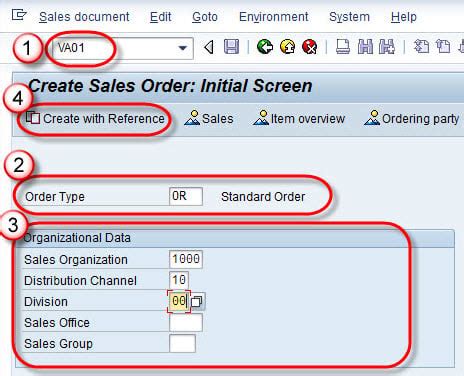
Task: Click the green Back arrow icon
Action: (265, 47)
